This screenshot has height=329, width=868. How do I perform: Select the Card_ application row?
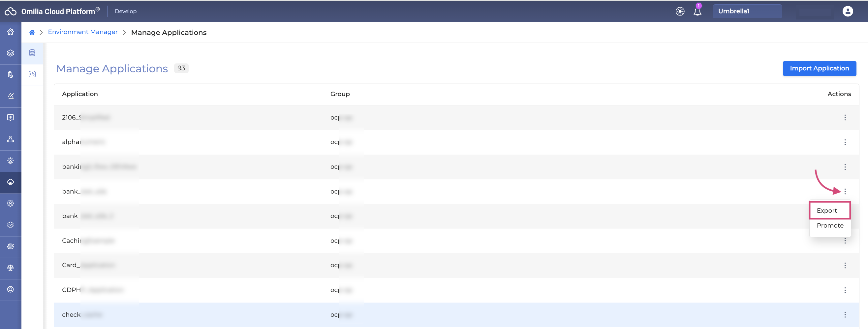(202, 265)
